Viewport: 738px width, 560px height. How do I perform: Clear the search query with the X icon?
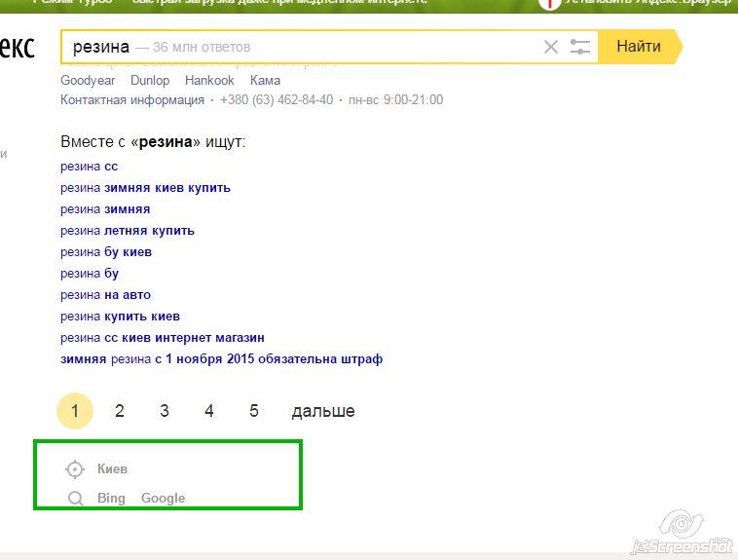point(551,47)
